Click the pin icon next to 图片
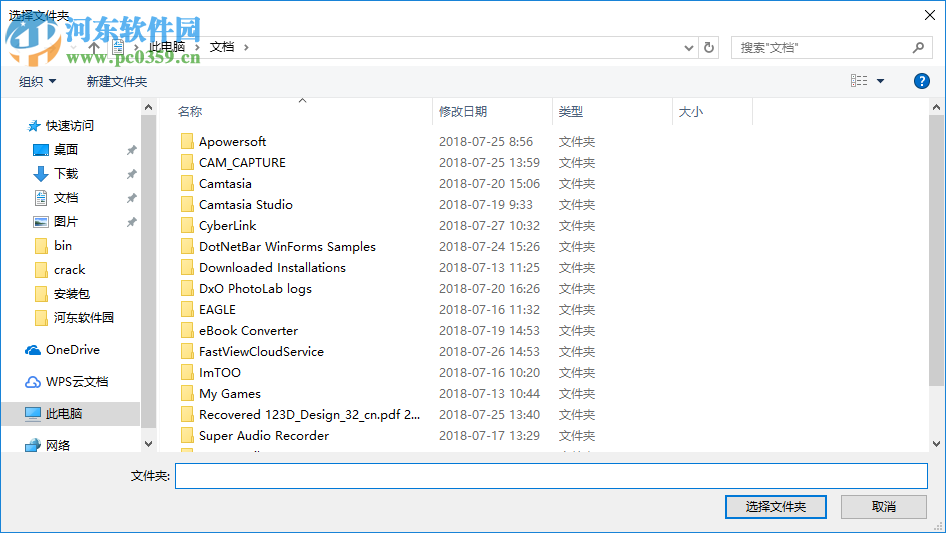Viewport: 946px width, 533px height. click(131, 222)
